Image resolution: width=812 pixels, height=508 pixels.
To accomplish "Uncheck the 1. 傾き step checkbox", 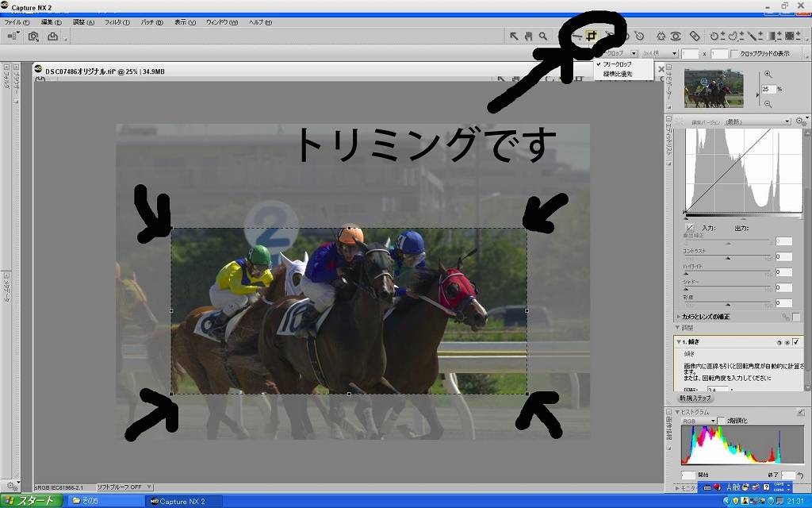I will pyautogui.click(x=796, y=342).
